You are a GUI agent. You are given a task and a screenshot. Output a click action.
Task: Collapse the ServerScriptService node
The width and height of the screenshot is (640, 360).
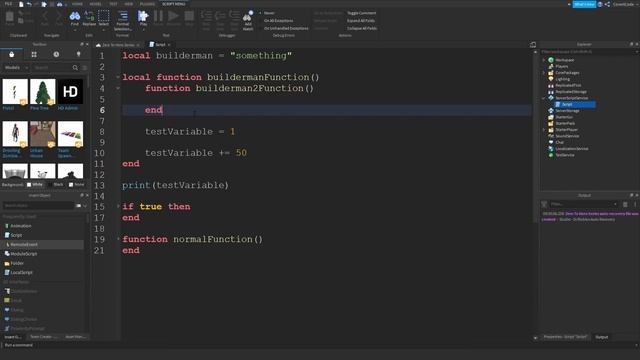click(544, 98)
